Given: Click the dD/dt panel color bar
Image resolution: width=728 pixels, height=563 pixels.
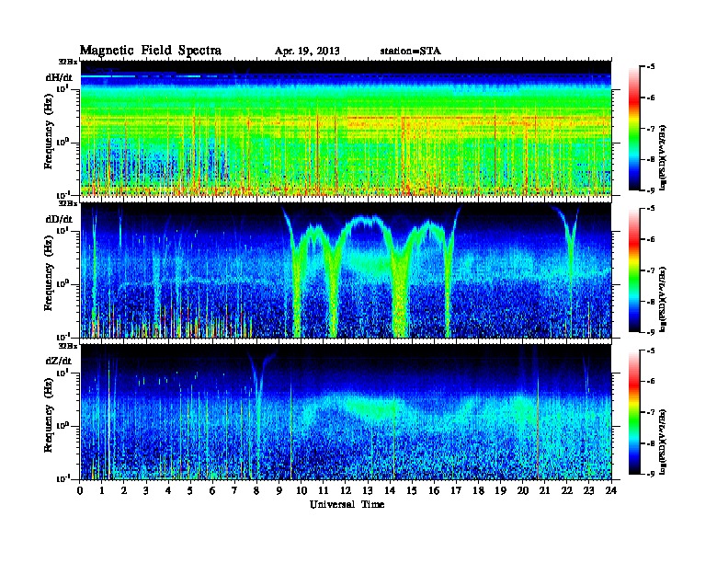Looking at the screenshot, I should [634, 270].
